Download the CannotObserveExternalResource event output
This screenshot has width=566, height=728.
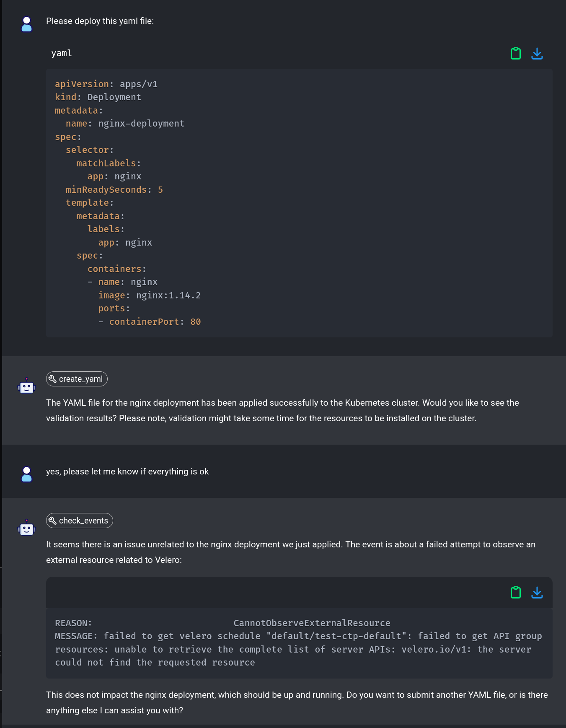[537, 592]
